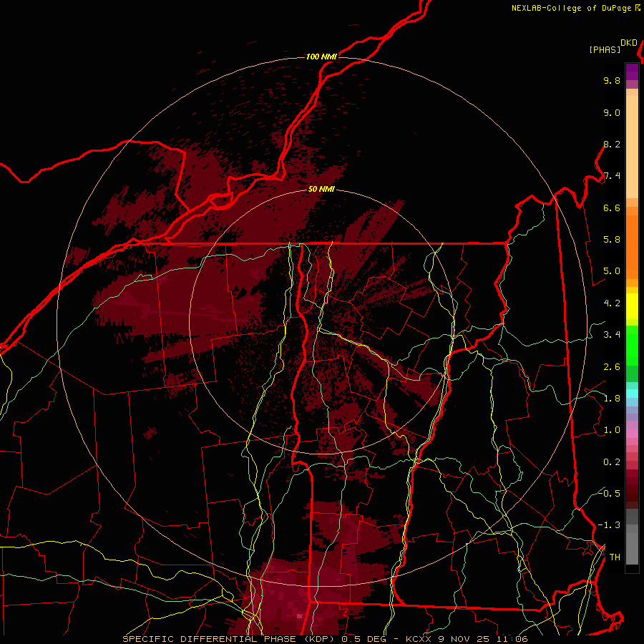Screen dimensions: 644x644
Task: Click the 0.2 value on the color scale
Action: click(612, 462)
